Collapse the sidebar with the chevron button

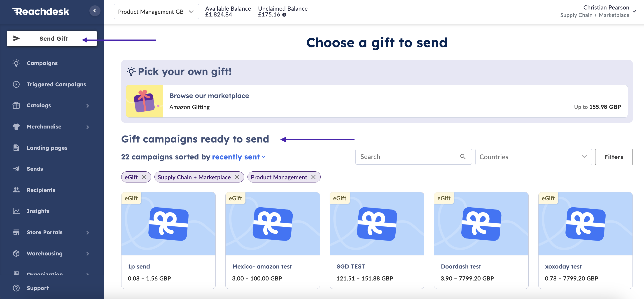pos(95,11)
